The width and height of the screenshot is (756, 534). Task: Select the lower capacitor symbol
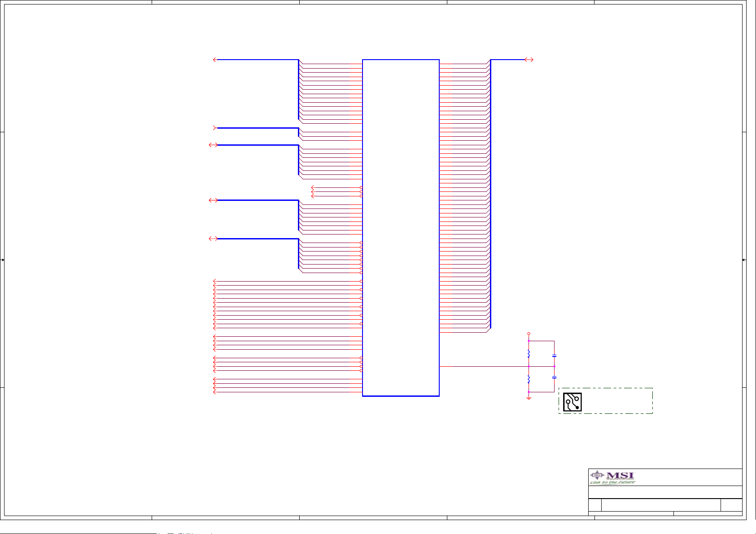point(555,378)
